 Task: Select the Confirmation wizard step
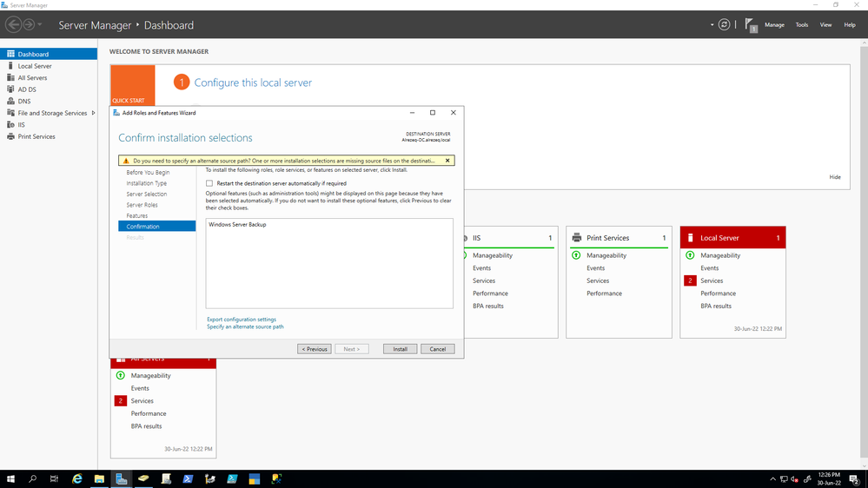(156, 227)
